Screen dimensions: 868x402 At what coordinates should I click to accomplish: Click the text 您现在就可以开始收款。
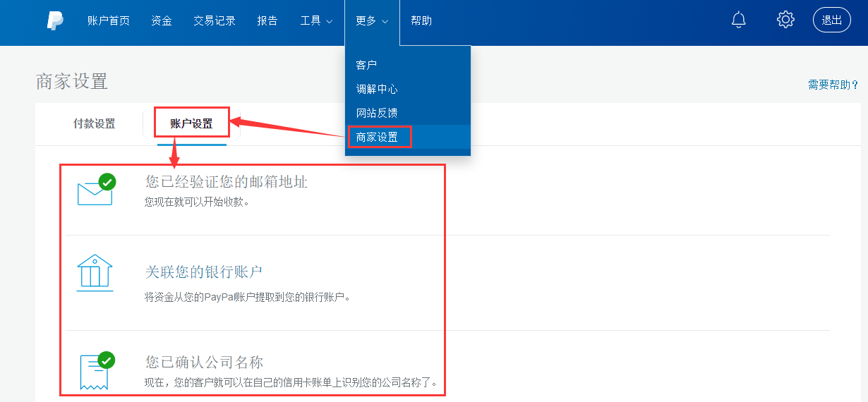coord(197,202)
